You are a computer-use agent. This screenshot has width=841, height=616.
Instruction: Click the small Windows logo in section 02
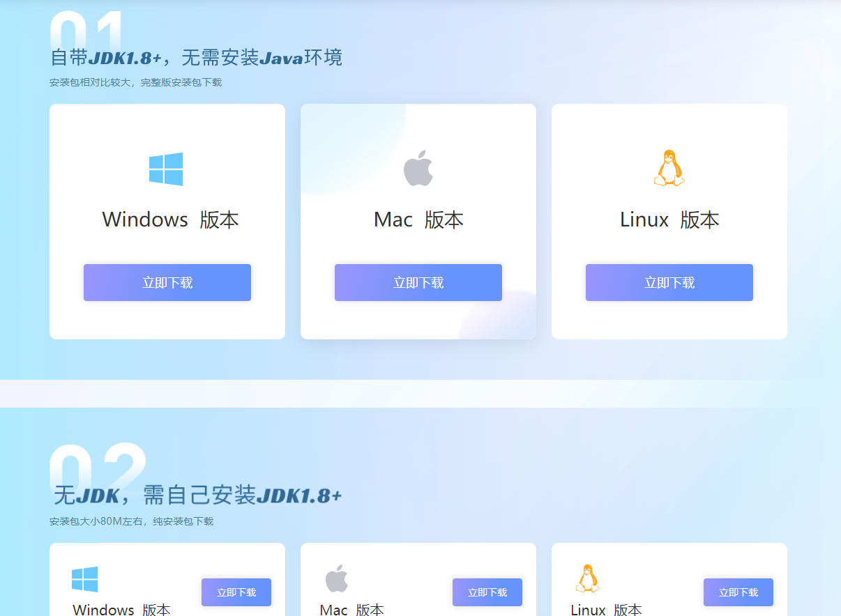84,579
